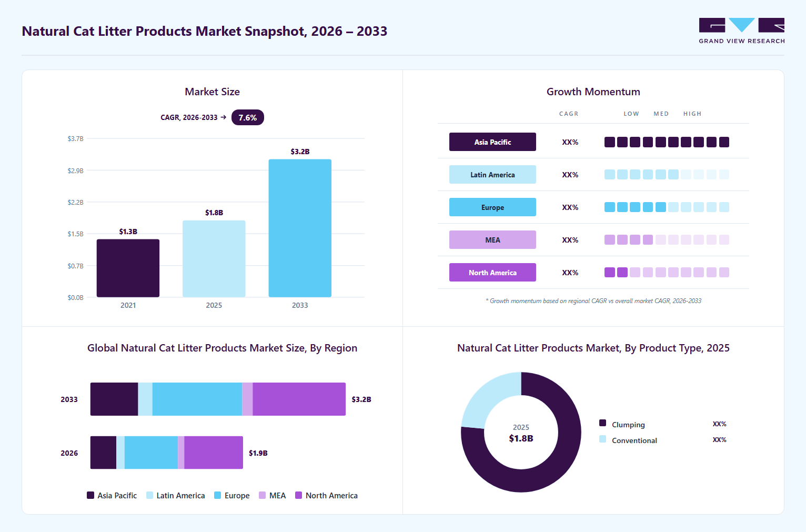Click the Latin America region label
Viewport: 806px width, 532px height.
(x=492, y=175)
